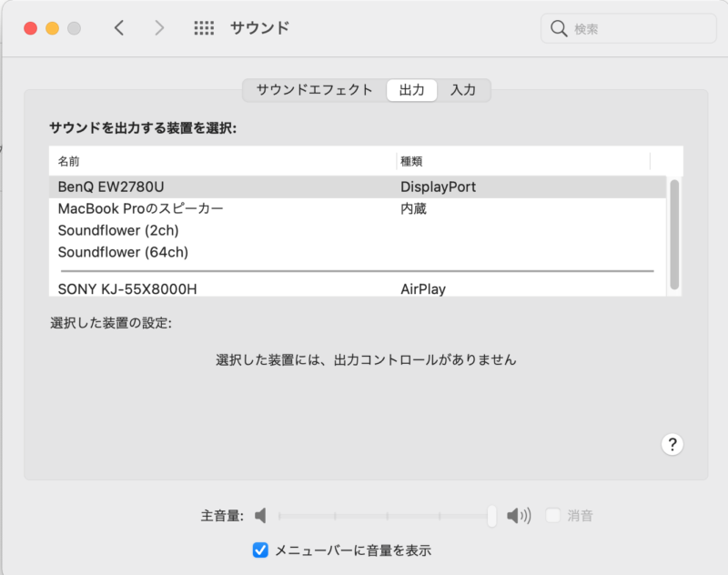Click the low volume speaker icon

(260, 516)
